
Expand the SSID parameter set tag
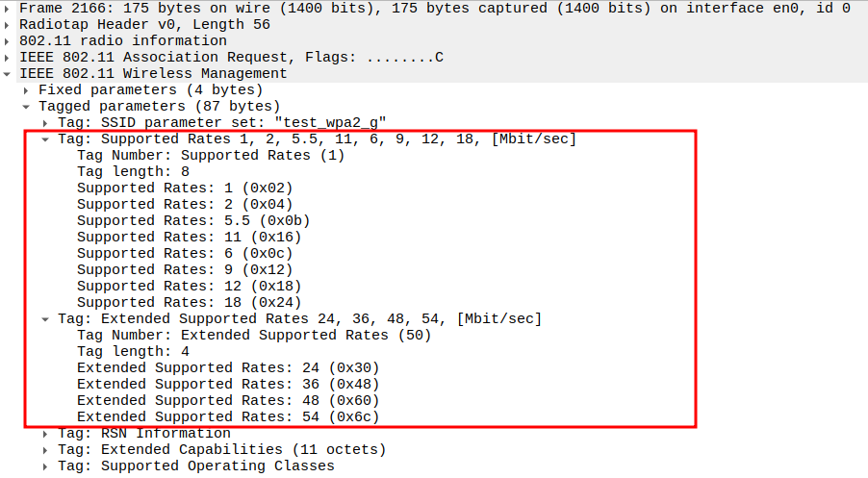(45, 122)
